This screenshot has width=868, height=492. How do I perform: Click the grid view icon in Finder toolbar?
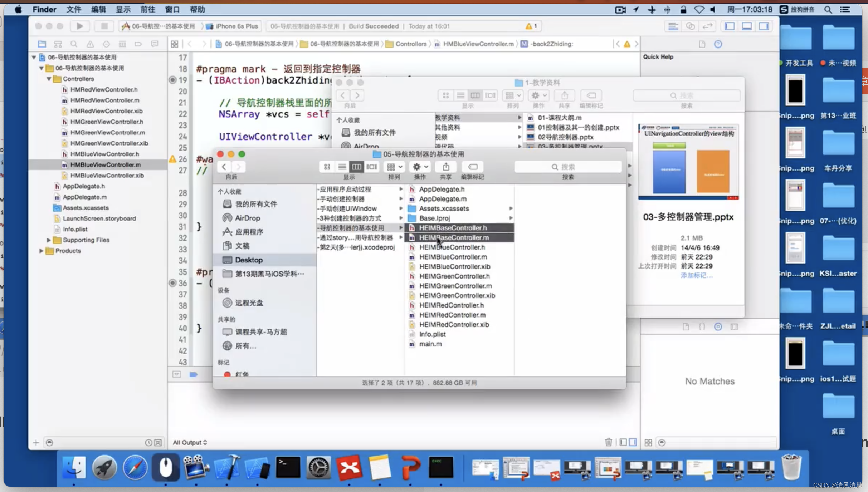[327, 167]
